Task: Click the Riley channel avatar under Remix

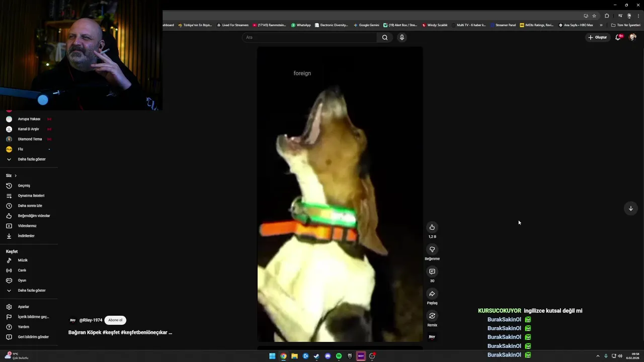Action: pyautogui.click(x=432, y=337)
